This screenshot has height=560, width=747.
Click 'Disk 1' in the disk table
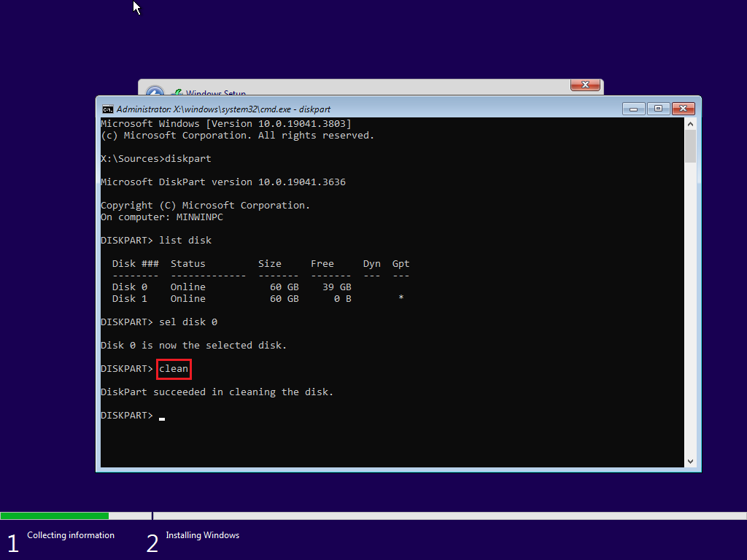tap(130, 299)
